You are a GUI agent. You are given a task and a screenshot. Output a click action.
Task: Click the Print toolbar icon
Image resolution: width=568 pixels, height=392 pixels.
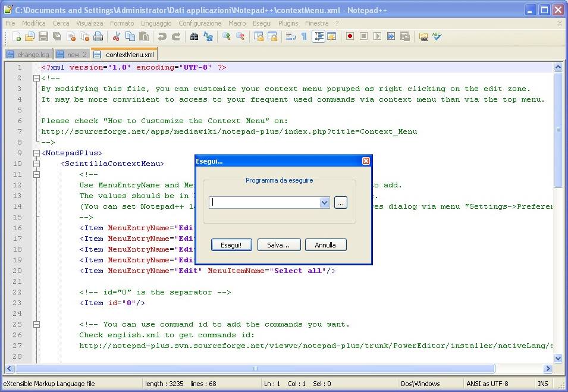[x=98, y=37]
